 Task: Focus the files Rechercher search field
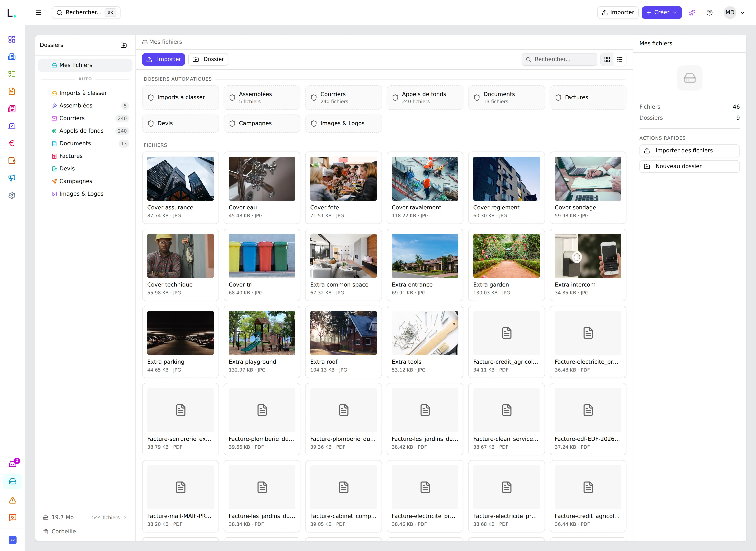(559, 59)
